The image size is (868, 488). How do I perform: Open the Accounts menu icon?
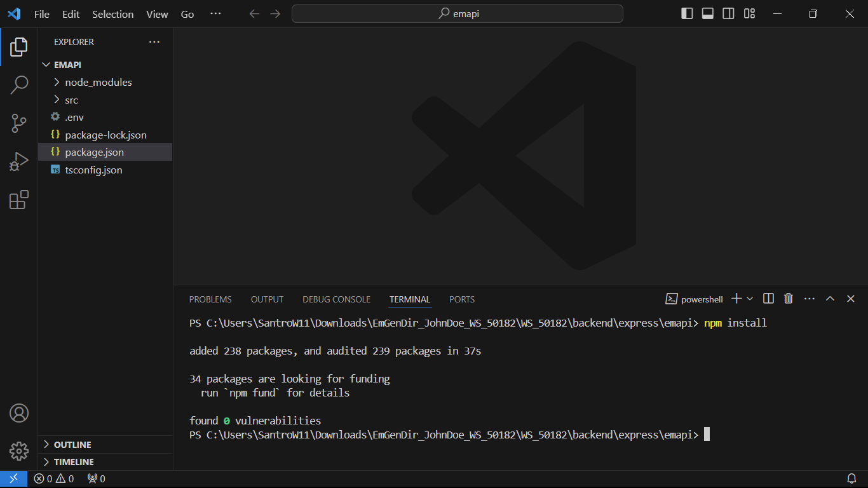pyautogui.click(x=19, y=413)
